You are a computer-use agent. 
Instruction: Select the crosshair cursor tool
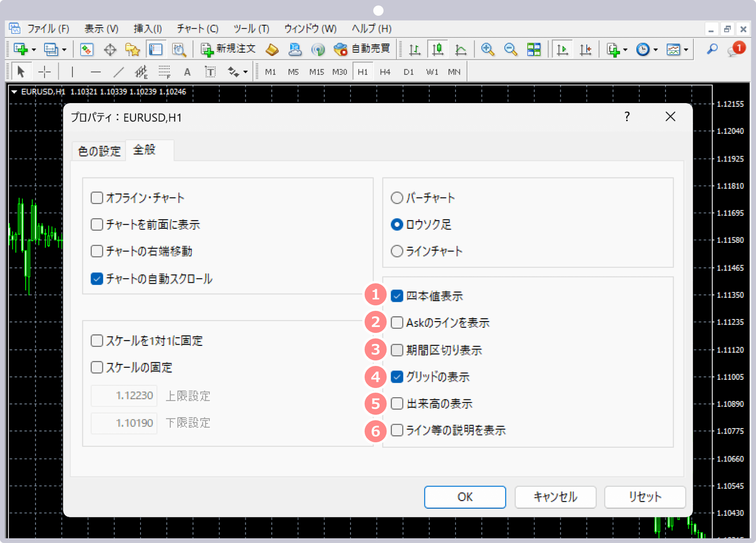(x=44, y=72)
